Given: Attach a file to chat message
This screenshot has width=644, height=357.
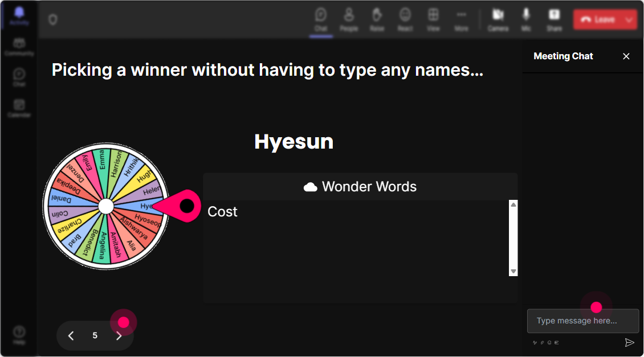Looking at the screenshot, I should pyautogui.click(x=542, y=342).
